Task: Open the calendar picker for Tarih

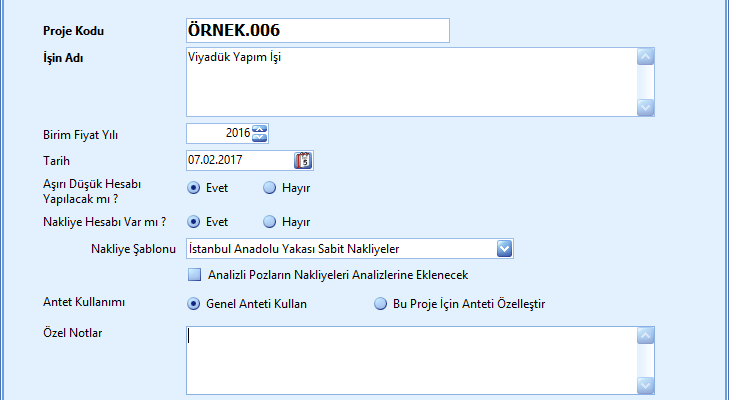Action: [304, 160]
